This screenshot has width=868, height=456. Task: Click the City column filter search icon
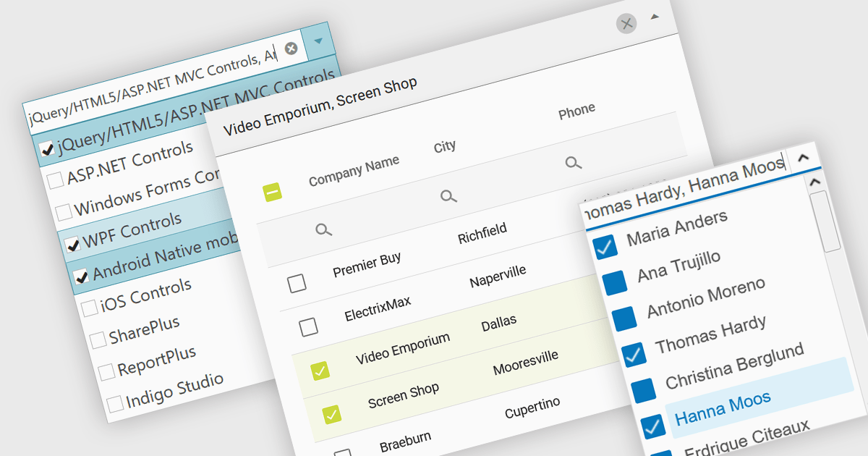(449, 195)
